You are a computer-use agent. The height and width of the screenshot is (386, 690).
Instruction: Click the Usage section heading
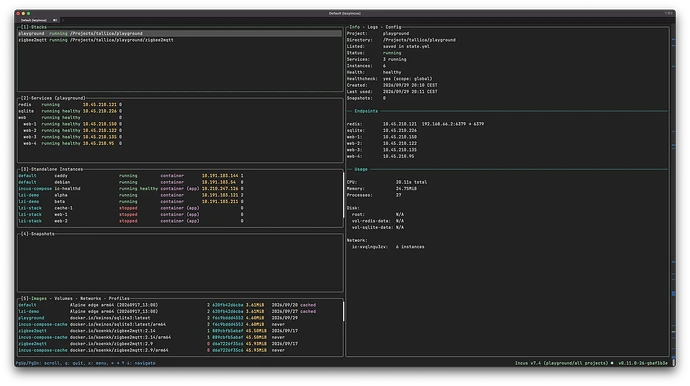click(361, 169)
